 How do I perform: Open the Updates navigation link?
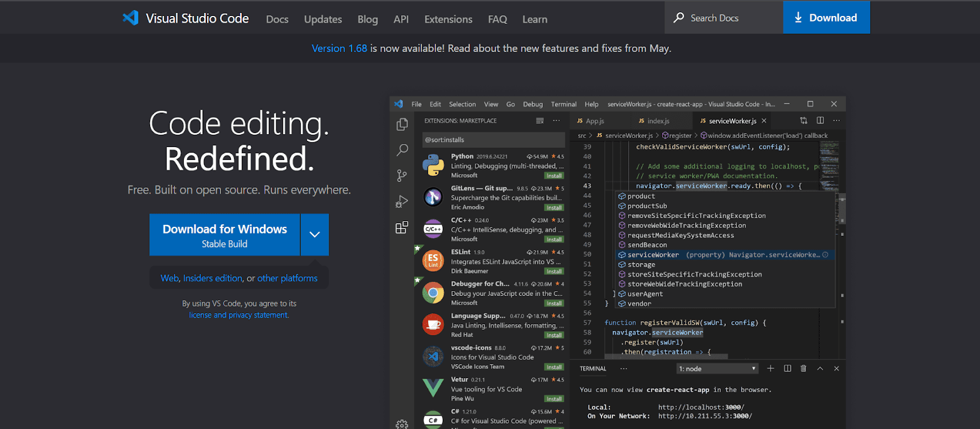click(x=323, y=19)
